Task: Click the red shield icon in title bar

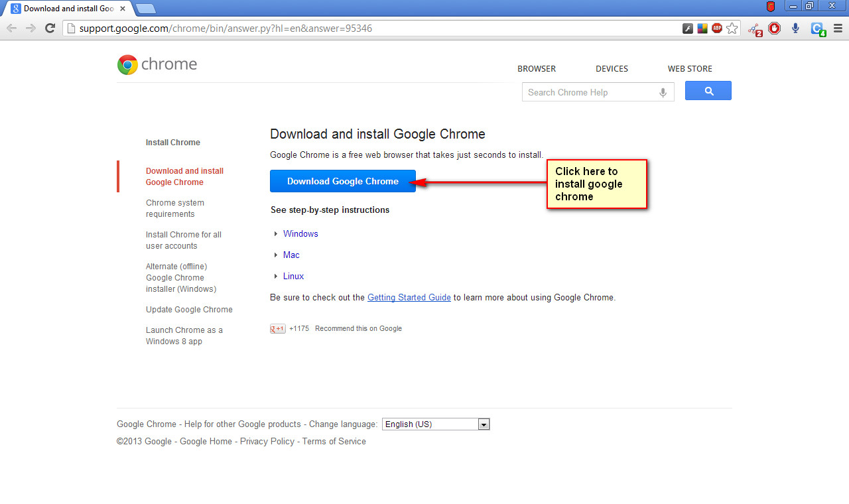Action: click(771, 7)
